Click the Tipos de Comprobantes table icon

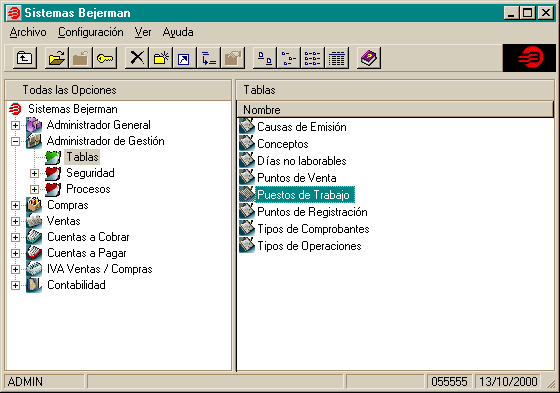(x=247, y=229)
